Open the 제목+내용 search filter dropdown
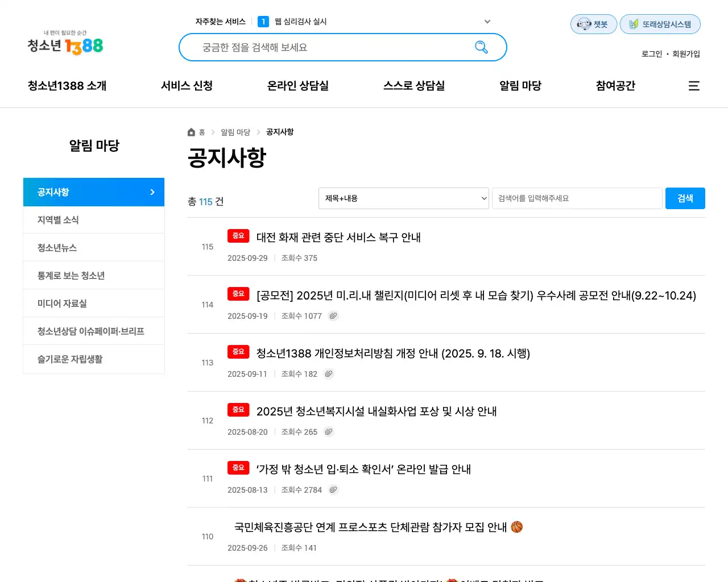The image size is (728, 582). [x=403, y=198]
